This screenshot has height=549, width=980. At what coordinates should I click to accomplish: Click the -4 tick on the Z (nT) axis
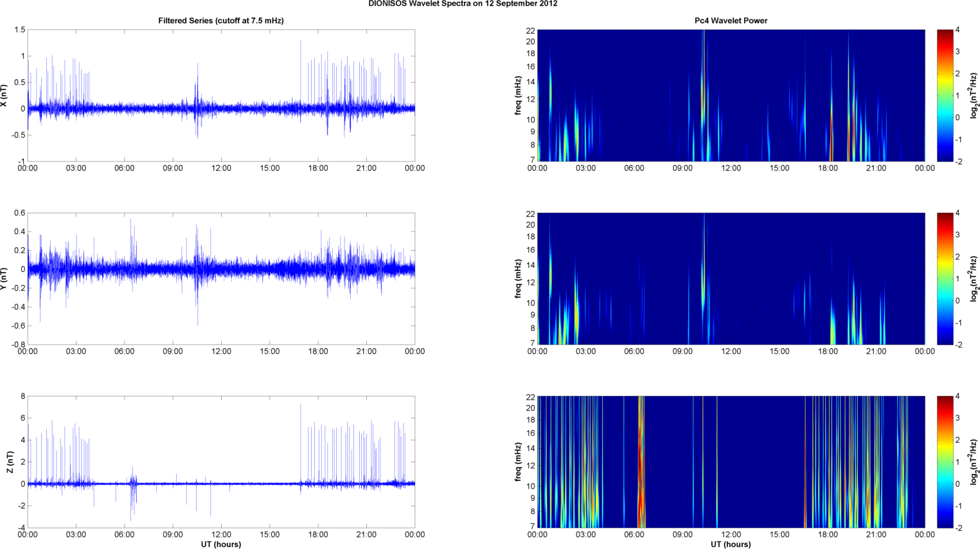click(x=21, y=528)
